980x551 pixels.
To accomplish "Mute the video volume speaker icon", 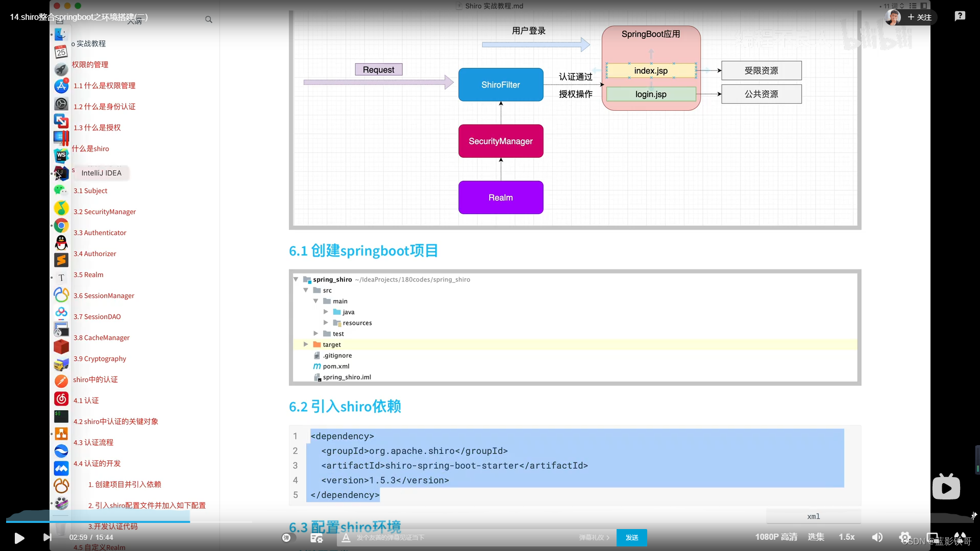I will [877, 537].
